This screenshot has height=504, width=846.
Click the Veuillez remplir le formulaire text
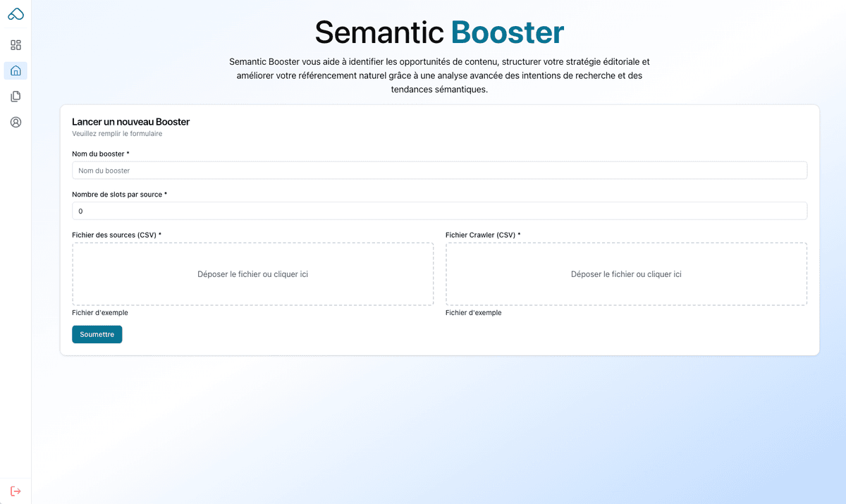116,134
